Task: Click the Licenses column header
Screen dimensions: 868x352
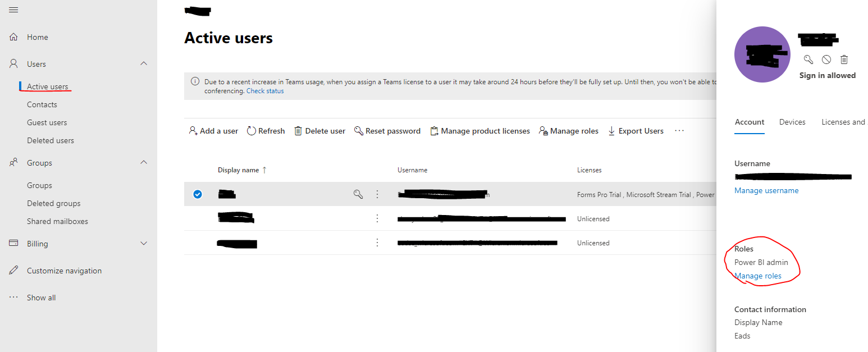Action: tap(590, 170)
